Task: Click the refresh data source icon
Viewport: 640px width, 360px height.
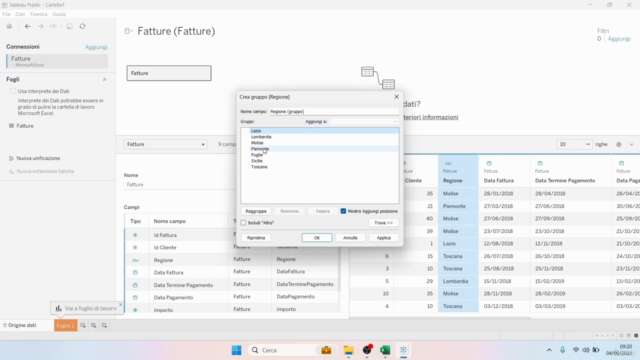Action: 82,26
